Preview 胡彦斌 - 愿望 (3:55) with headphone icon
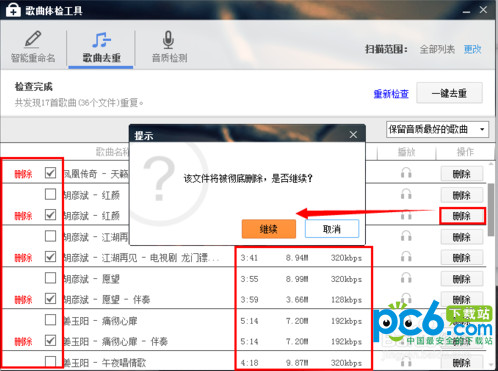The width and height of the screenshot is (498, 371). pyautogui.click(x=406, y=278)
